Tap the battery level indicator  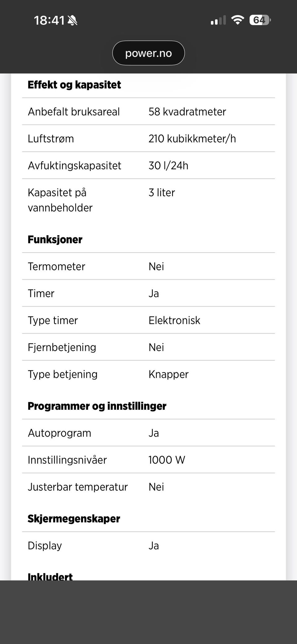(x=260, y=20)
